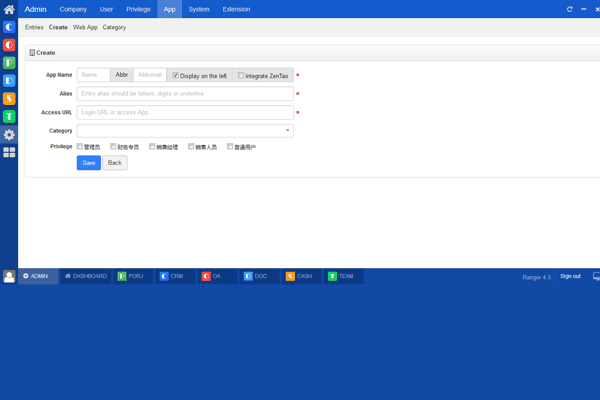Open the green project app in the left sidebar
600x400 pixels.
click(x=9, y=63)
